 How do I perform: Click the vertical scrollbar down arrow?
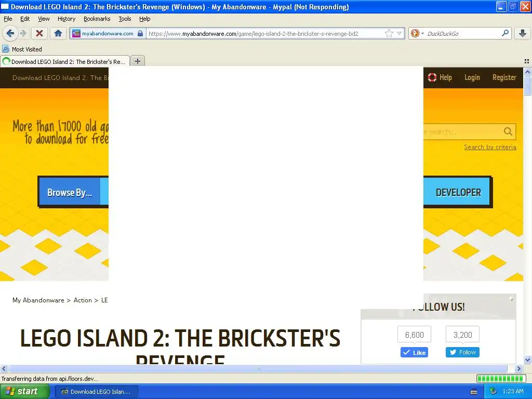click(527, 360)
